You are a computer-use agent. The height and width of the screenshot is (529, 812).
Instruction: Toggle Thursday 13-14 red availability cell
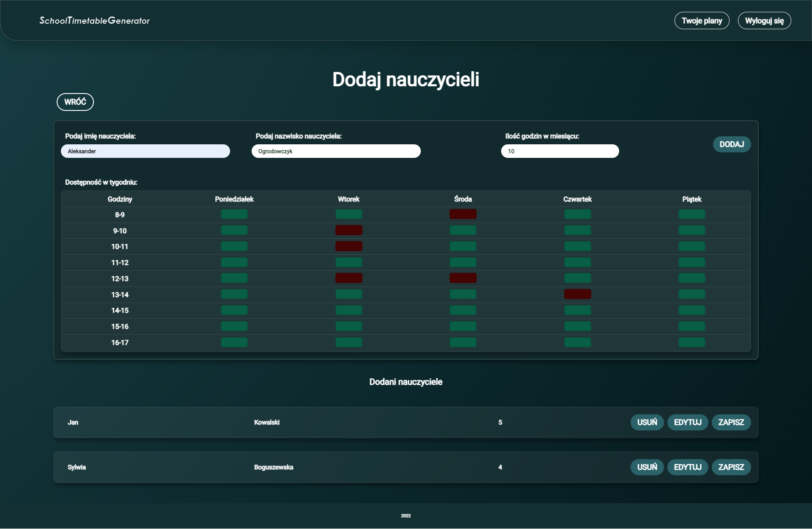[x=578, y=294]
